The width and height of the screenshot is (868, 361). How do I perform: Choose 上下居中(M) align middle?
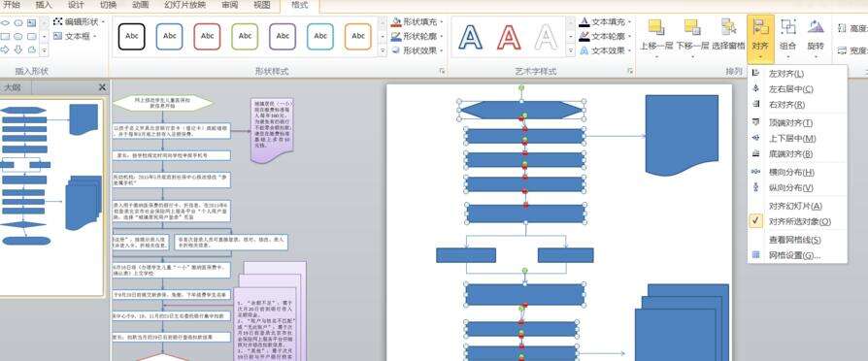pyautogui.click(x=791, y=139)
